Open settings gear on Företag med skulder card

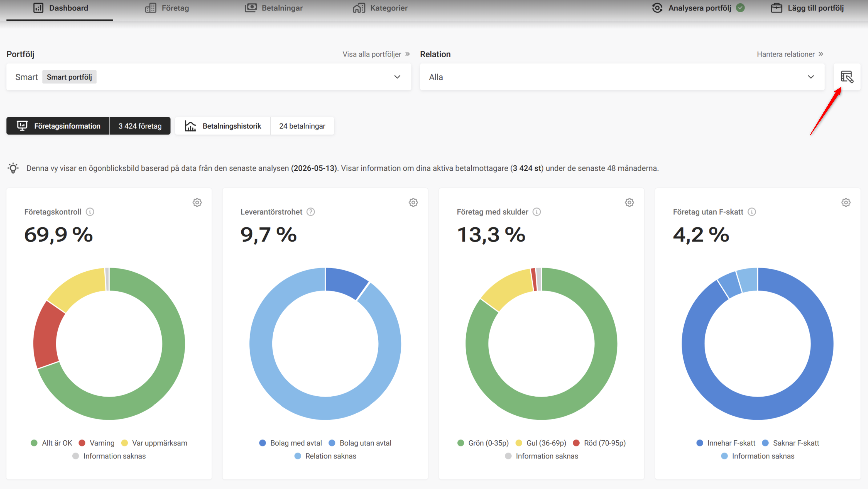tap(629, 202)
